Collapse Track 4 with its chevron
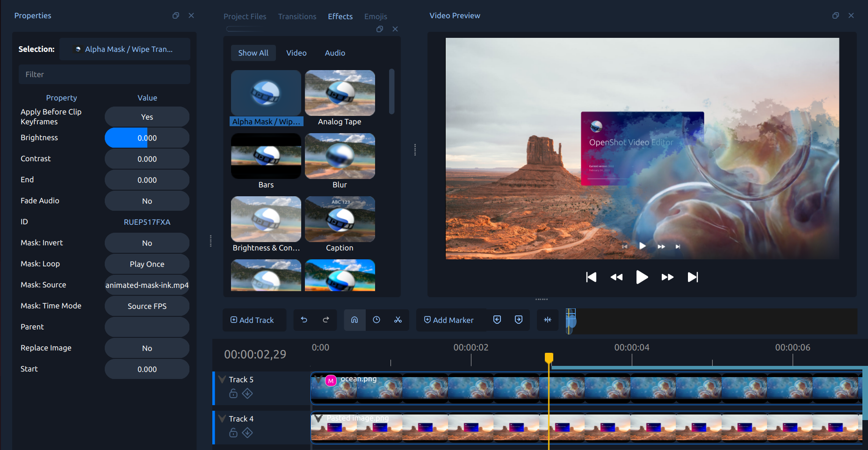 click(222, 418)
